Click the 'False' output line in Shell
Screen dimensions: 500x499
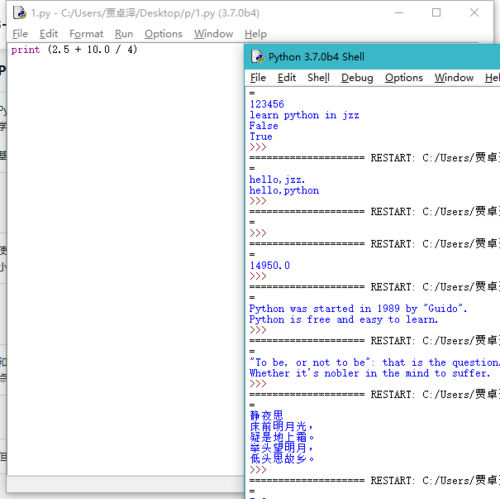264,126
